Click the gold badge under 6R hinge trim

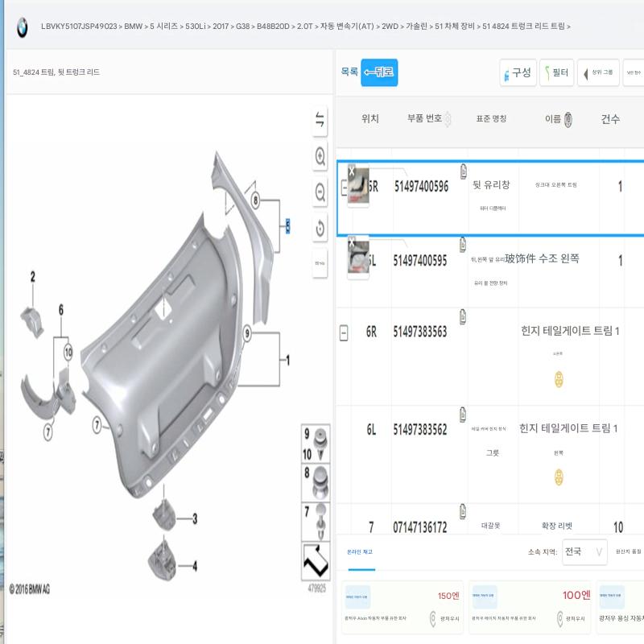click(x=558, y=379)
